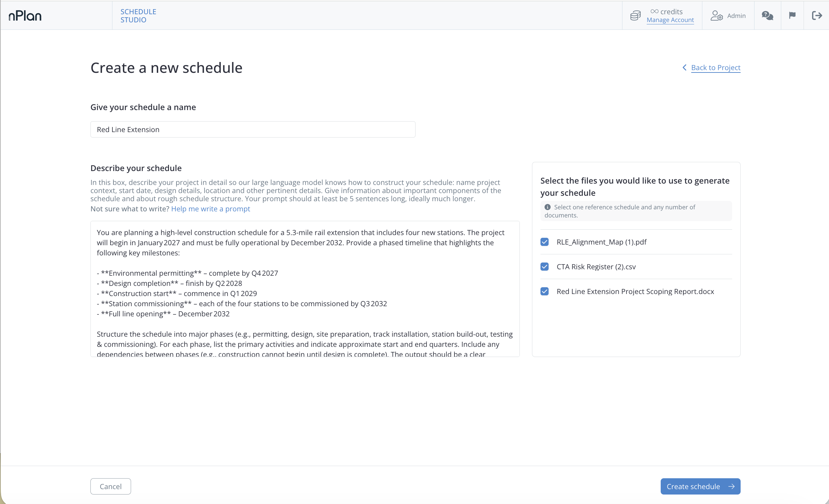The image size is (829, 504).
Task: Click the info icon in file hint
Action: tap(547, 207)
